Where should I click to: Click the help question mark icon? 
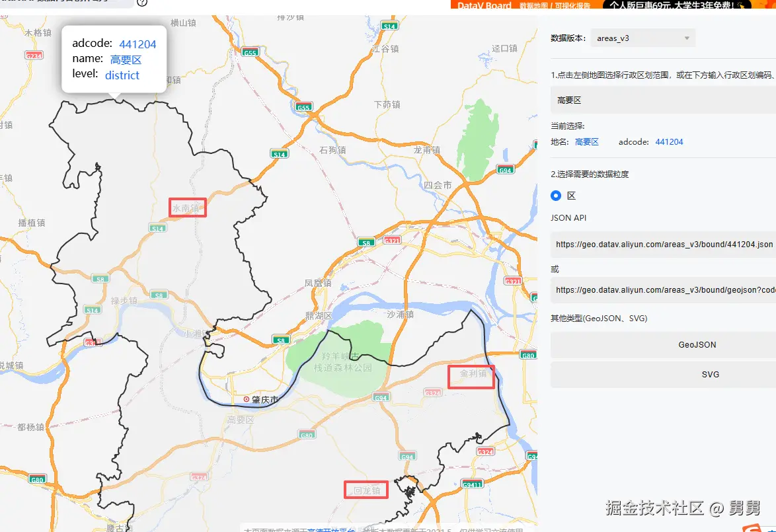(x=141, y=3)
